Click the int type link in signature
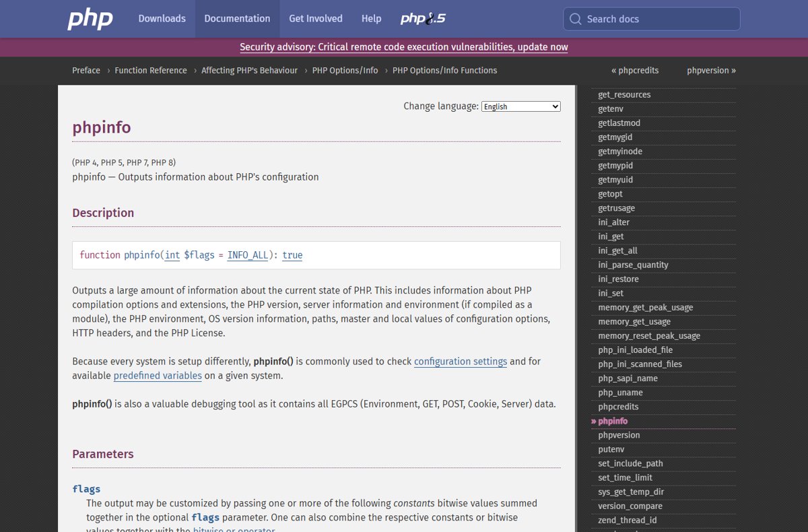The image size is (808, 532). click(x=172, y=255)
